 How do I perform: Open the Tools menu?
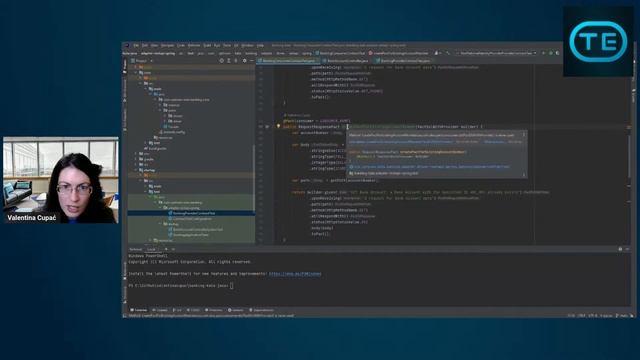point(227,45)
